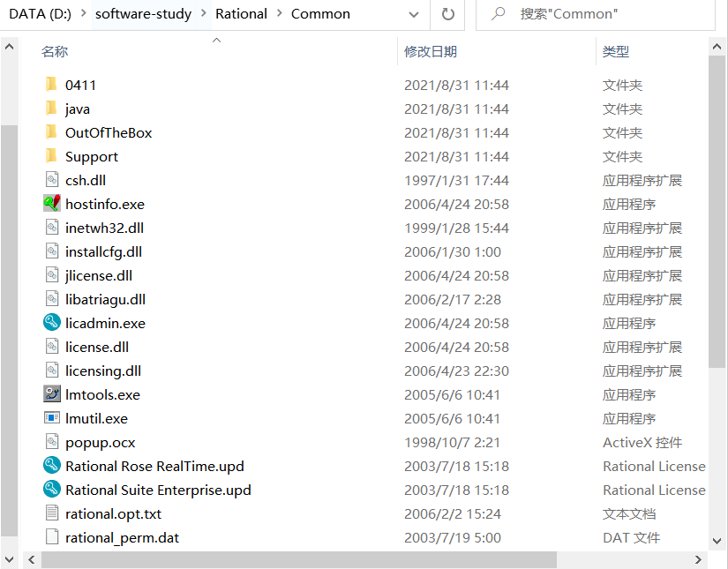Click the 文本文档 type cell
This screenshot has width=728, height=569.
coord(629,513)
